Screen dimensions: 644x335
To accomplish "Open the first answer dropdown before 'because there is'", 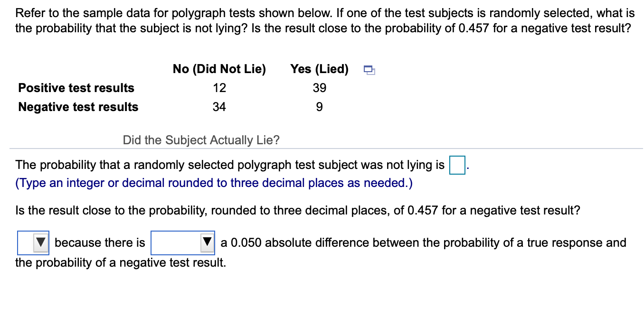I will pyautogui.click(x=32, y=242).
